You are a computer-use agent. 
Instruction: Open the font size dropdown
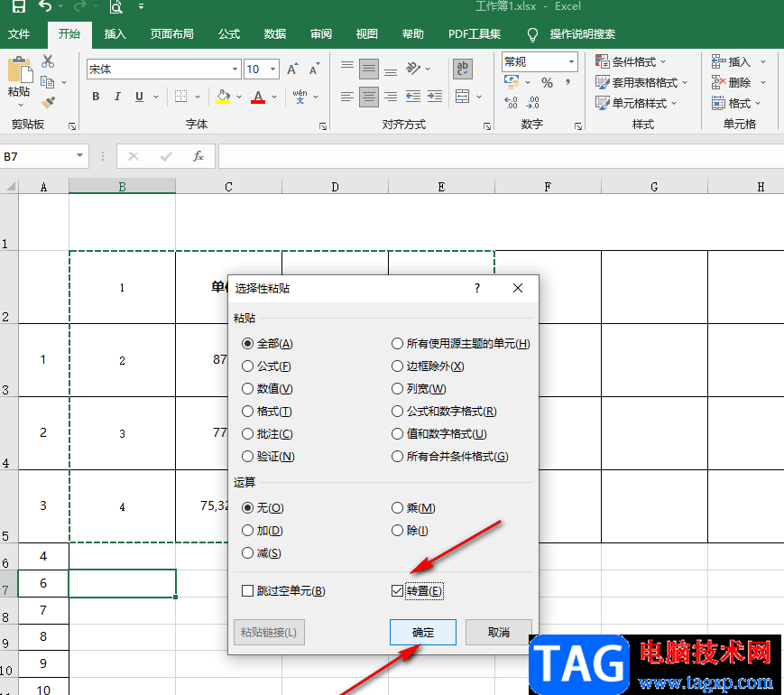tap(273, 69)
